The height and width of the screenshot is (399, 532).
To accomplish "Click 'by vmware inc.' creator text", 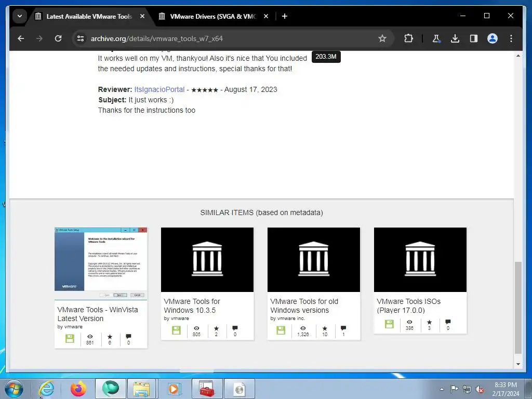I will (287, 318).
